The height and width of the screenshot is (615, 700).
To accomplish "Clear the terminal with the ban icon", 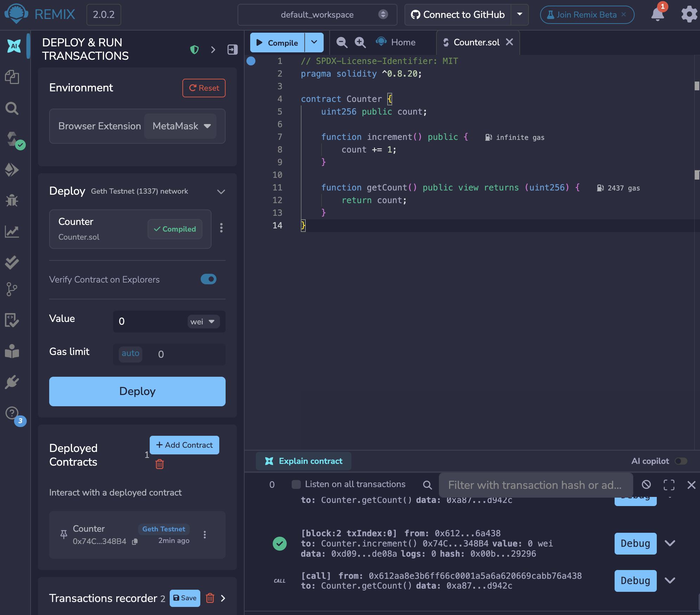I will pos(646,485).
